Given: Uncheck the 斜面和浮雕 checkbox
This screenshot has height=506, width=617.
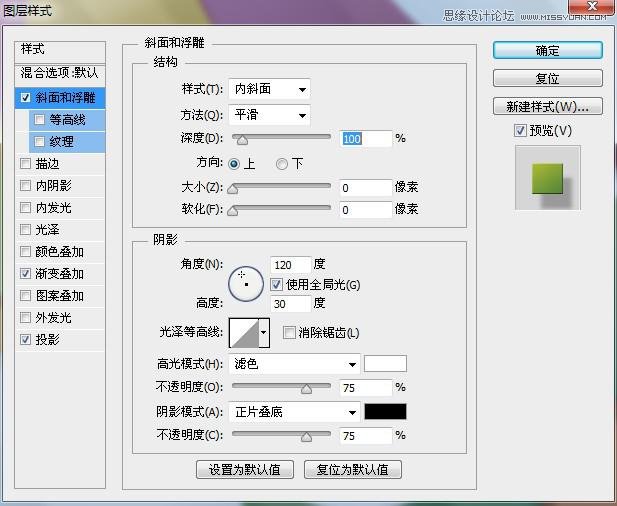Looking at the screenshot, I should (26, 98).
